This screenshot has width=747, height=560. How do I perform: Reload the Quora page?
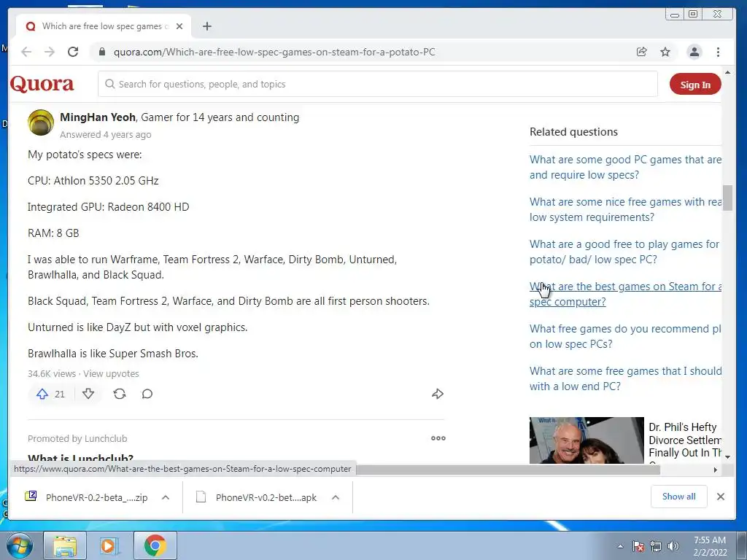point(73,52)
